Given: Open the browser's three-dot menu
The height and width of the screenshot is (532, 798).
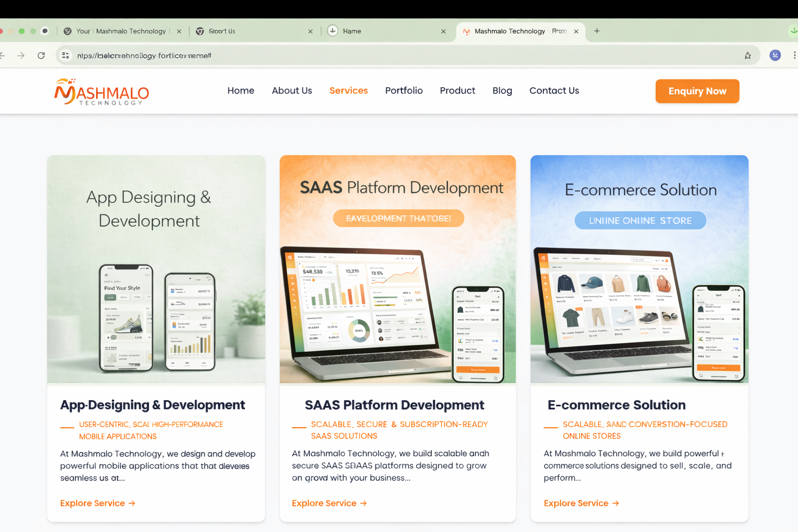Looking at the screenshot, I should (x=793, y=55).
